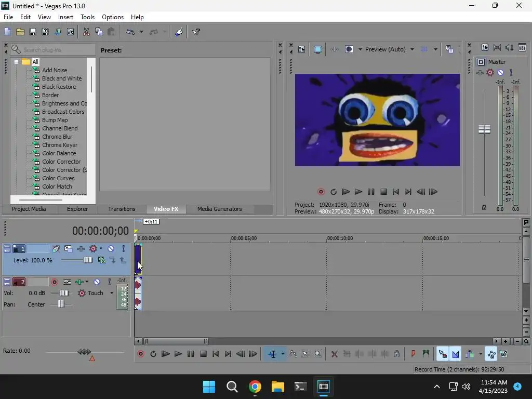Screen dimensions: 532x399
Task: Click Play button under video preview
Action: [358, 192]
